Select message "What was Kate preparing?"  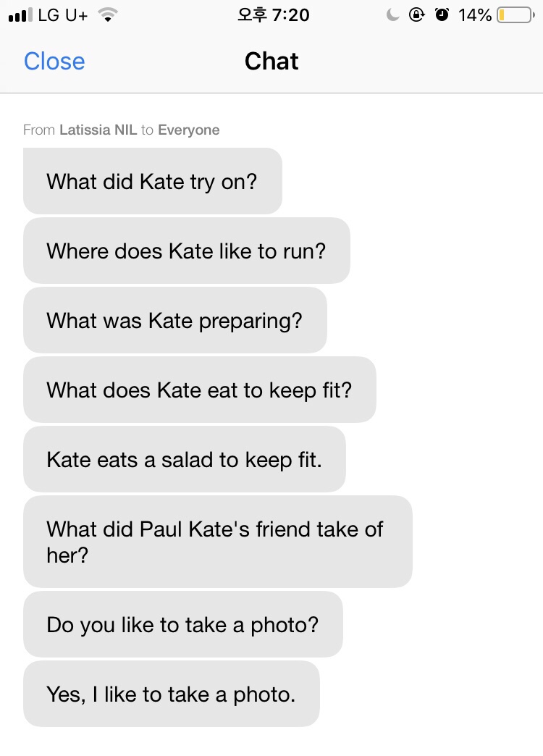pyautogui.click(x=175, y=320)
